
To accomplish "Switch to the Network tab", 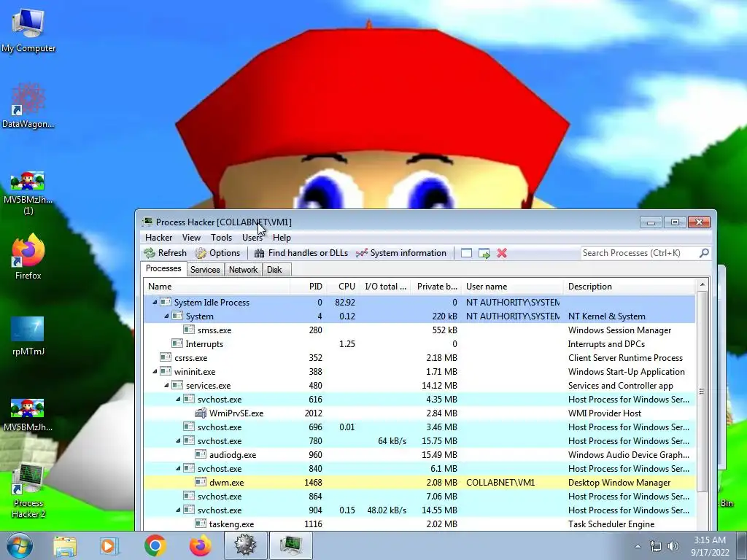I will coord(243,270).
